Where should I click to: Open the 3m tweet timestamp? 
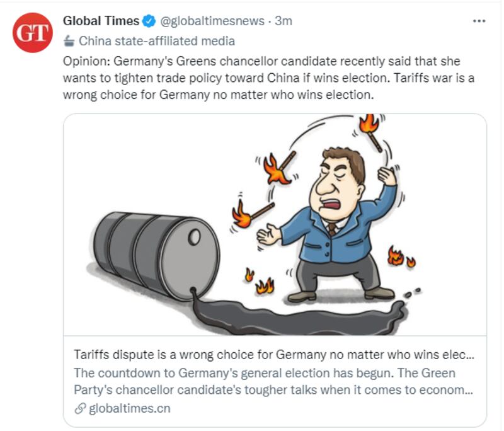click(283, 21)
